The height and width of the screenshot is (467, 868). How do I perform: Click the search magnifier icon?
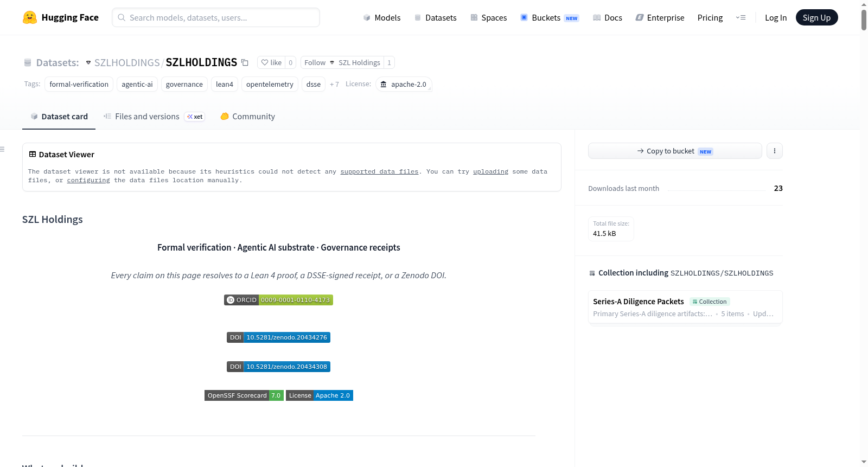[x=122, y=17]
